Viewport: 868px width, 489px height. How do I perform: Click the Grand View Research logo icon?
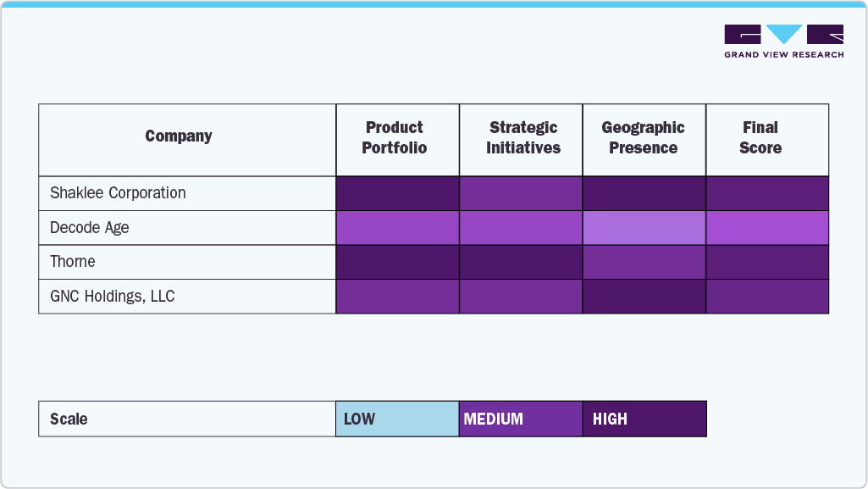click(x=784, y=34)
